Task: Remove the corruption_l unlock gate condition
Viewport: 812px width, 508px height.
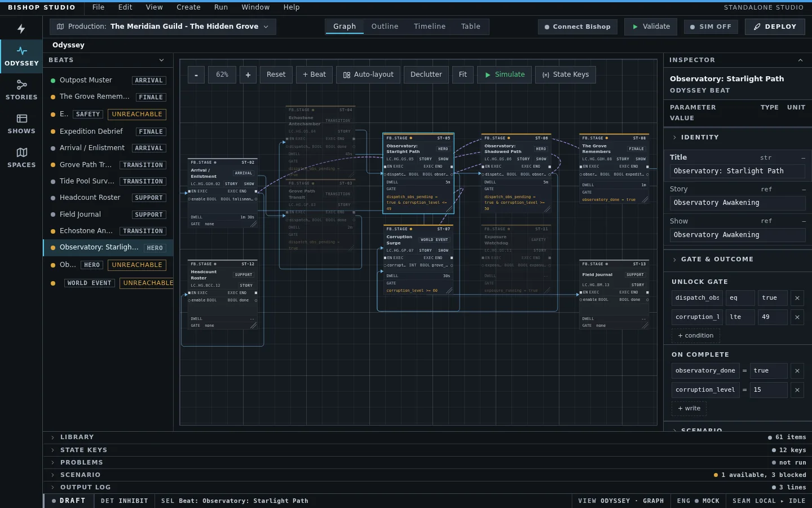Action: 797,317
